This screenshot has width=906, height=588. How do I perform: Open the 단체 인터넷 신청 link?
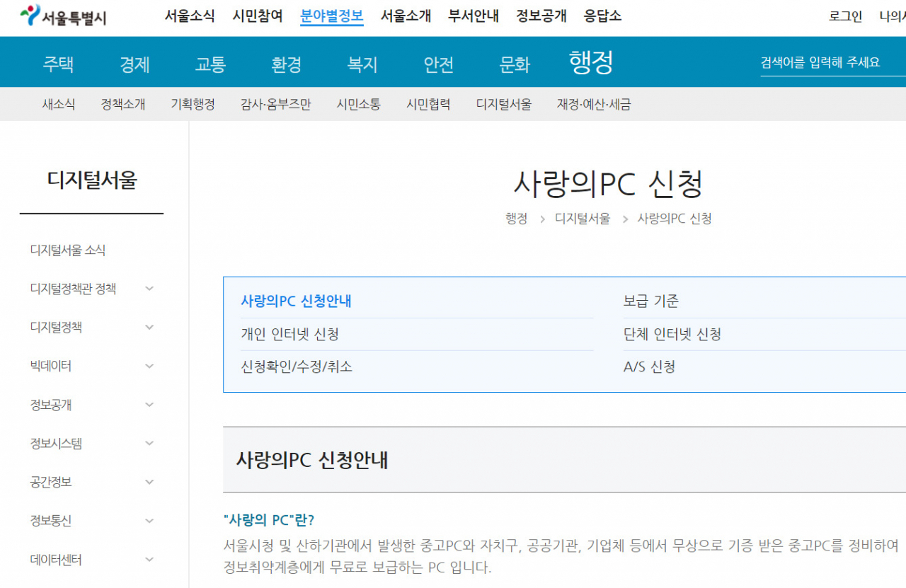[672, 334]
